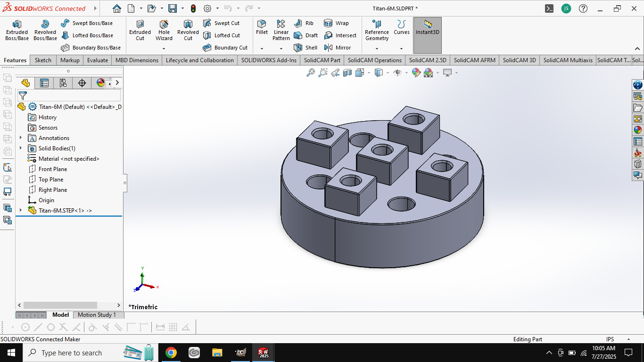The width and height of the screenshot is (644, 362).
Task: Select the Shell feature
Action: point(305,48)
